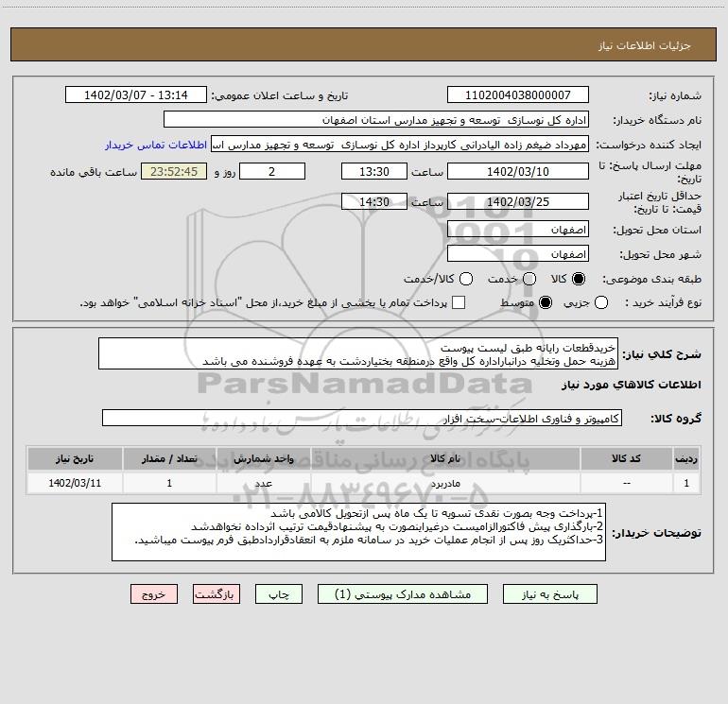This screenshot has height=704, width=728.
Task: Click the 13:30 time field
Action: tap(374, 171)
